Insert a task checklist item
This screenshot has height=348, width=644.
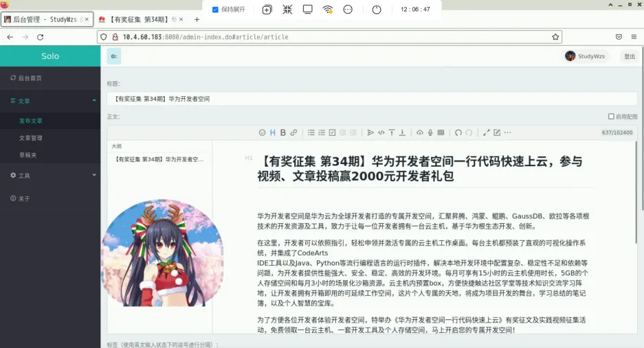click(332, 132)
